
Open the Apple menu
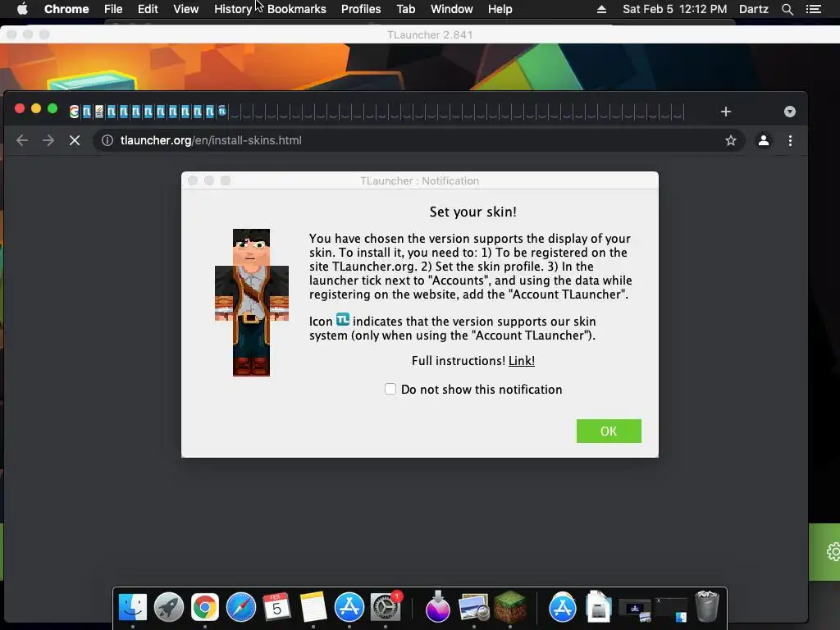pyautogui.click(x=22, y=9)
